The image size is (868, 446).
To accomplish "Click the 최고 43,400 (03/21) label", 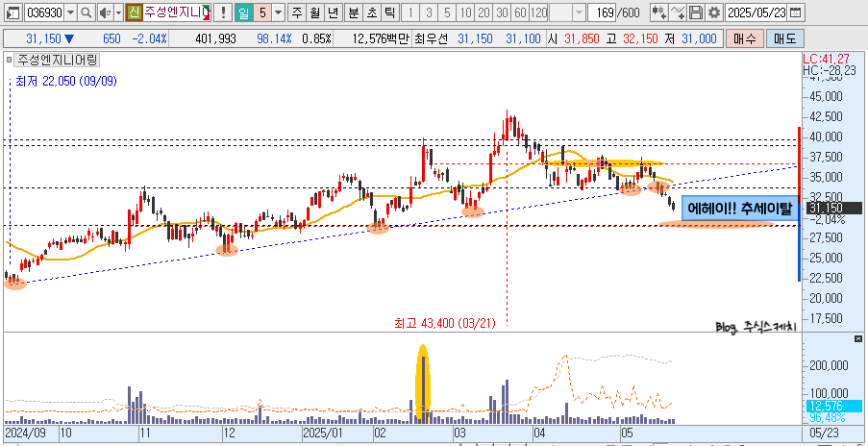I will point(444,324).
